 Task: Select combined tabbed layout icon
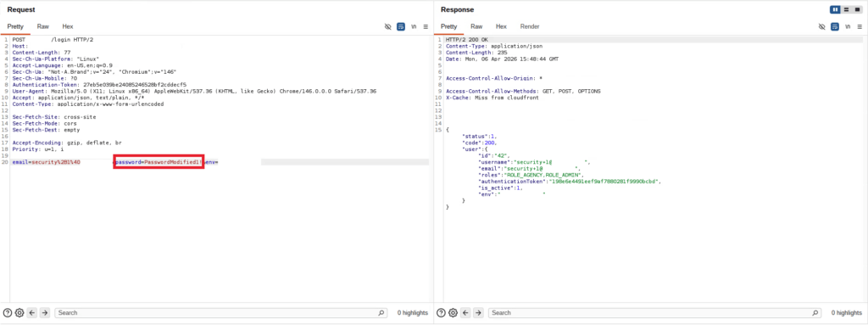click(x=857, y=9)
